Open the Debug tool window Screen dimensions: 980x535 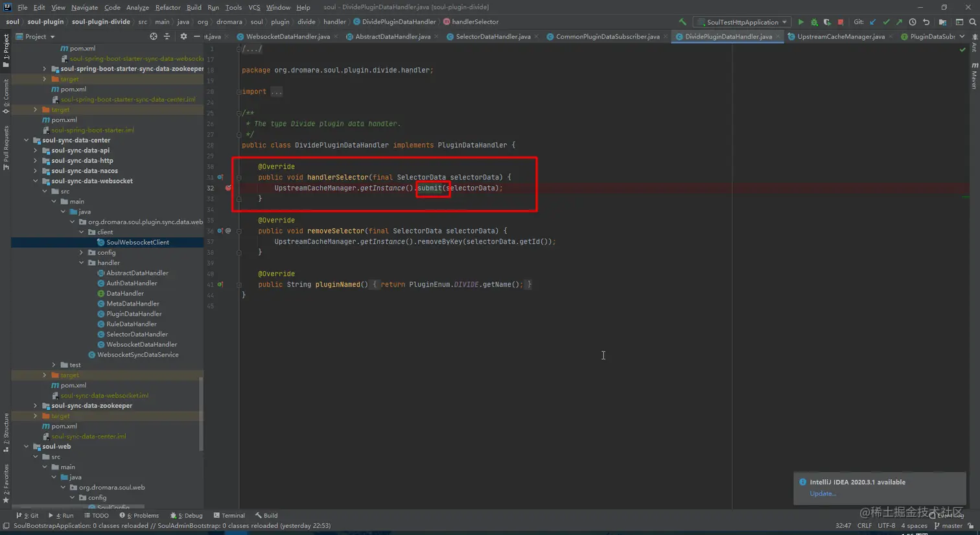click(187, 516)
